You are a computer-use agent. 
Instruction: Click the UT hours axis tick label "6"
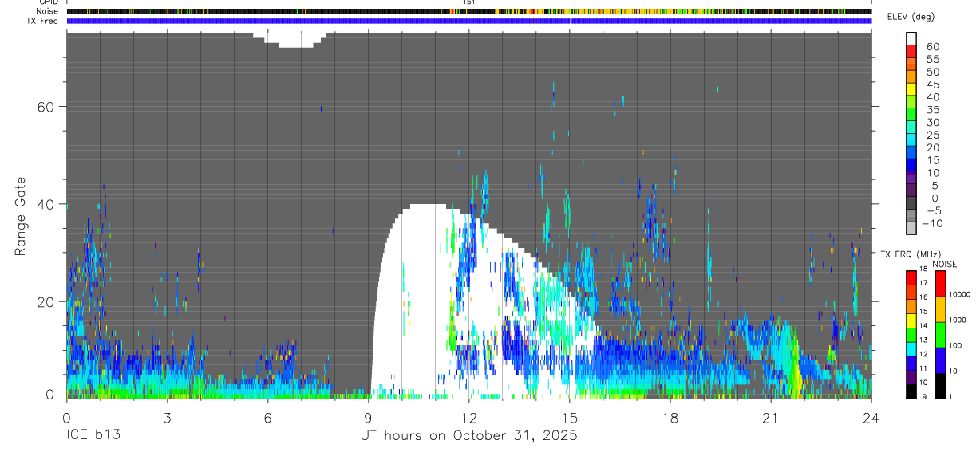(x=267, y=419)
